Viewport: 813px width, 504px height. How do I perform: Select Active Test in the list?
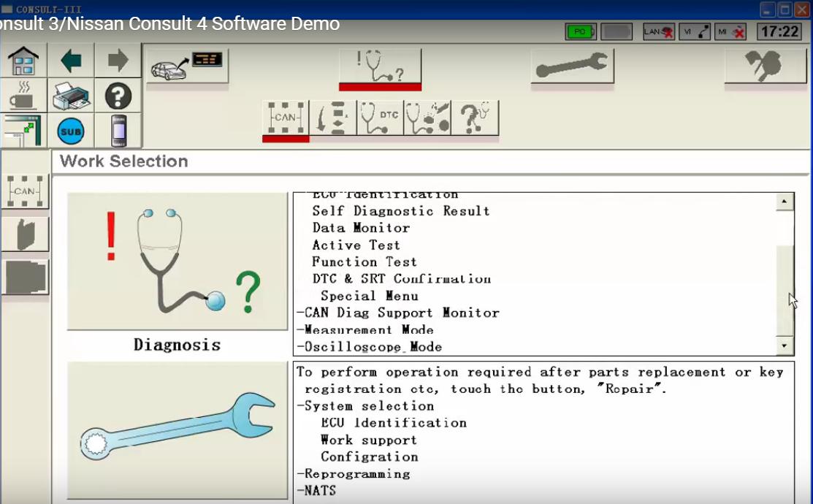tap(356, 245)
